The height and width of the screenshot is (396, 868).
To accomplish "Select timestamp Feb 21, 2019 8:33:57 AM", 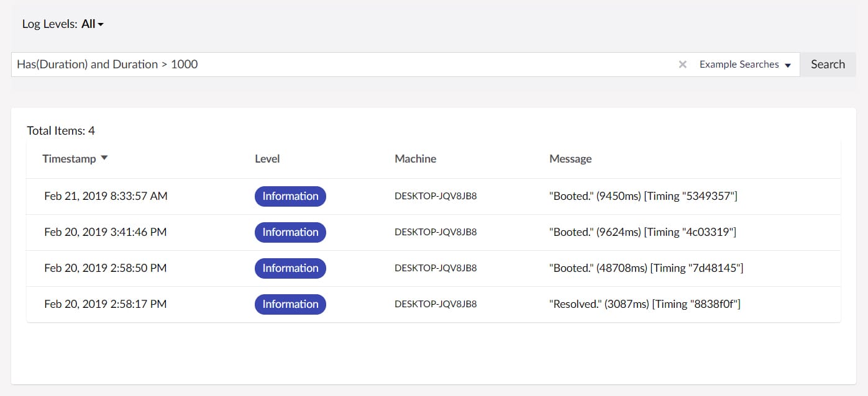I will point(106,196).
